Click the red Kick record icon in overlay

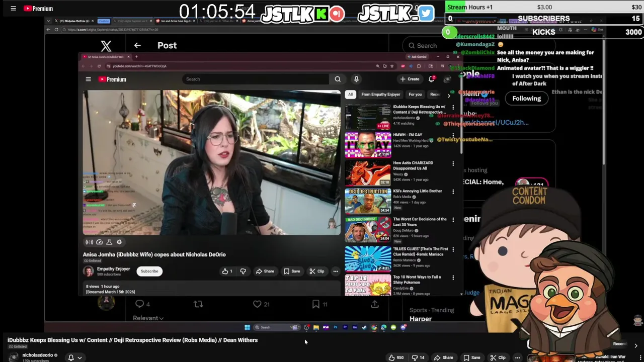tap(338, 14)
